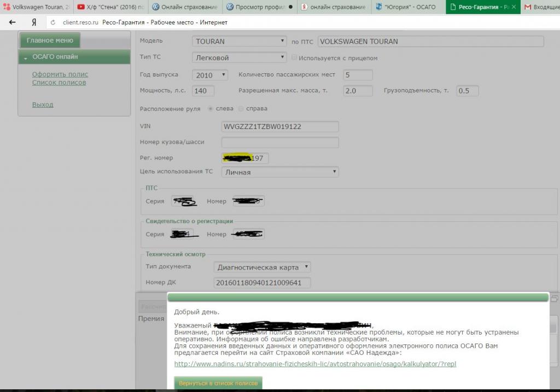
Task: Open the Тип ТС dropdown showing Легковой
Action: [x=240, y=57]
